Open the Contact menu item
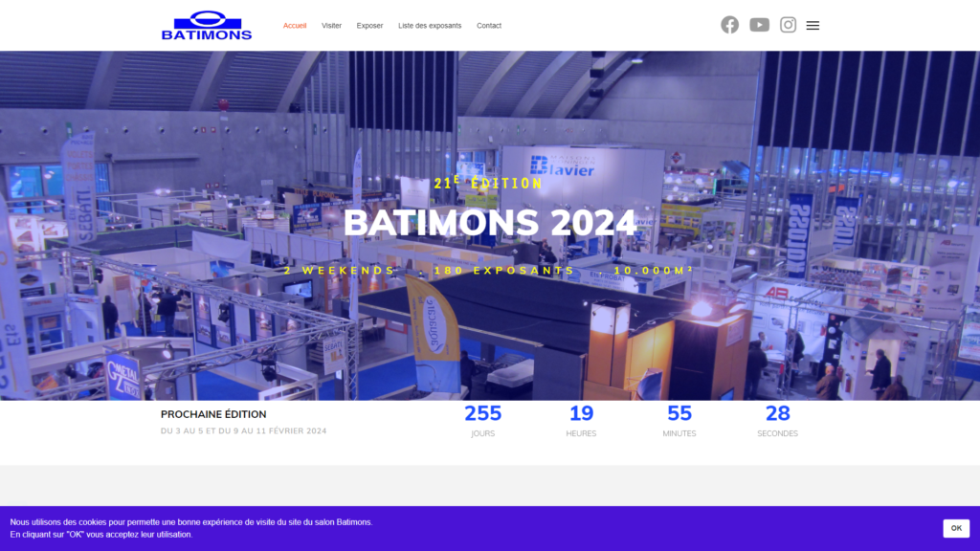The width and height of the screenshot is (980, 551). (489, 26)
